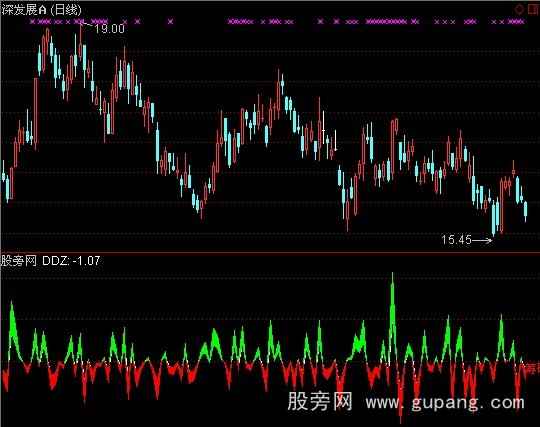Click the circular red icon at top-right
540x427 pixels.
(x=519, y=10)
